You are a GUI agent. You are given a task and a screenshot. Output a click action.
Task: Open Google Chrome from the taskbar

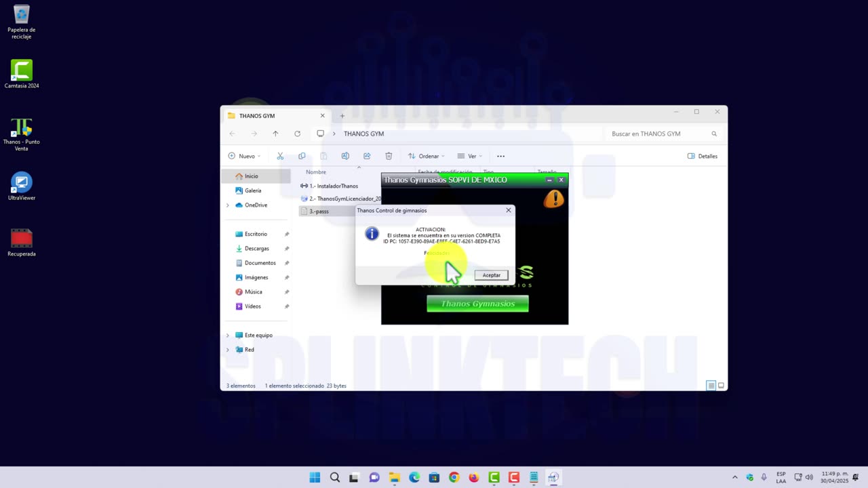point(454,477)
